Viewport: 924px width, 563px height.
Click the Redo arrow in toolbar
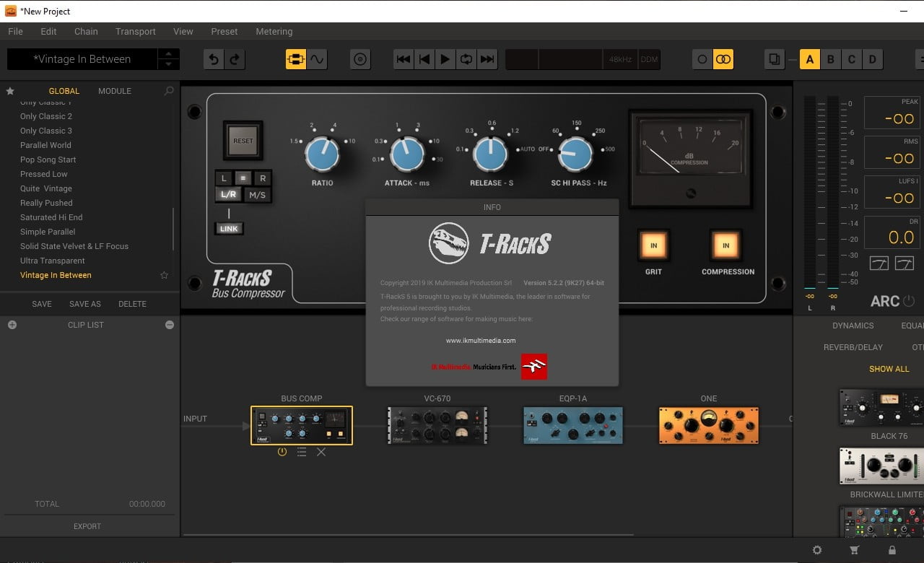234,59
